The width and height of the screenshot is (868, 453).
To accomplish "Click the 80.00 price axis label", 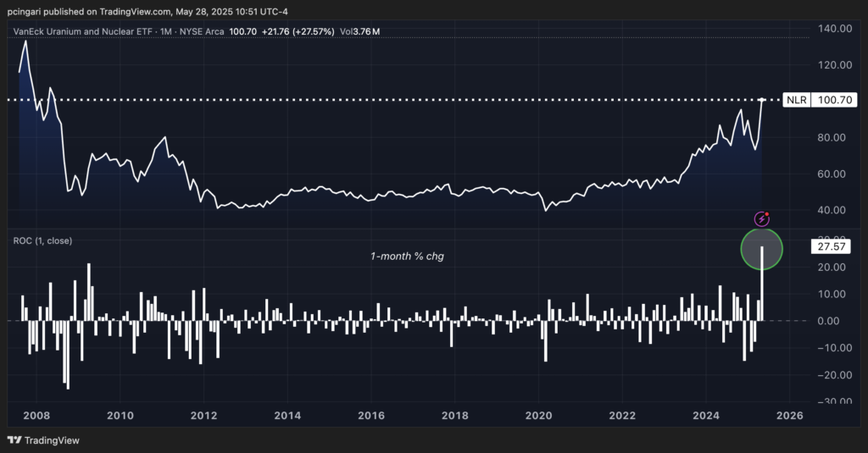I will (x=832, y=137).
